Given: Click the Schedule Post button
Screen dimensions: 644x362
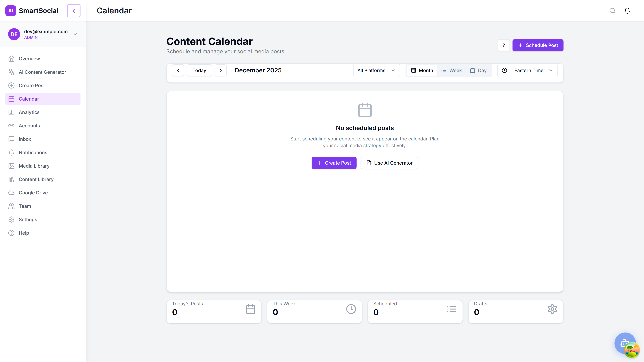Looking at the screenshot, I should tap(538, 45).
